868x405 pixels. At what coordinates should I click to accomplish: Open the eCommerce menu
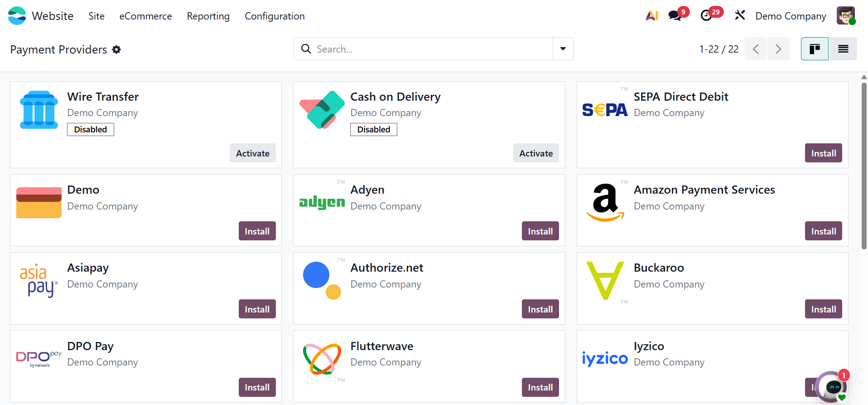pyautogui.click(x=145, y=16)
